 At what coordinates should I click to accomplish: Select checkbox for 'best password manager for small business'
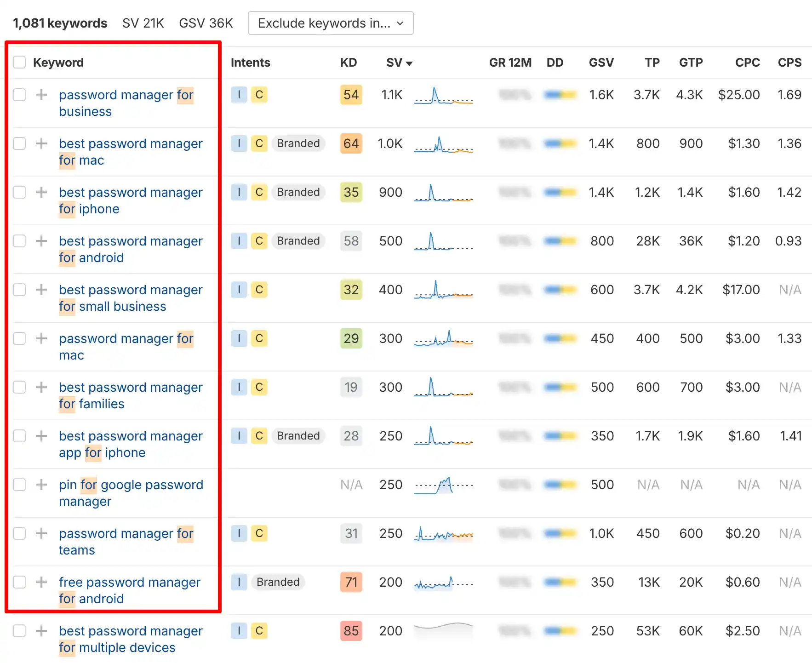[19, 290]
